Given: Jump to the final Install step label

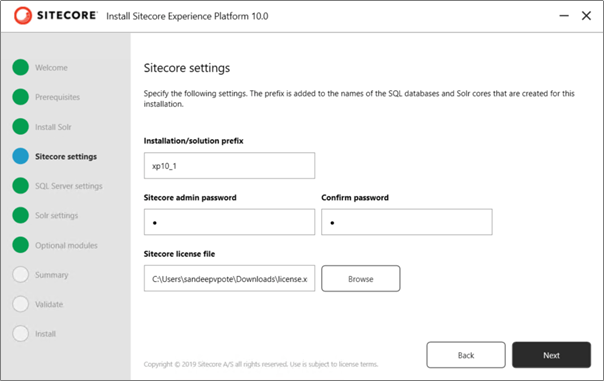Looking at the screenshot, I should point(45,334).
